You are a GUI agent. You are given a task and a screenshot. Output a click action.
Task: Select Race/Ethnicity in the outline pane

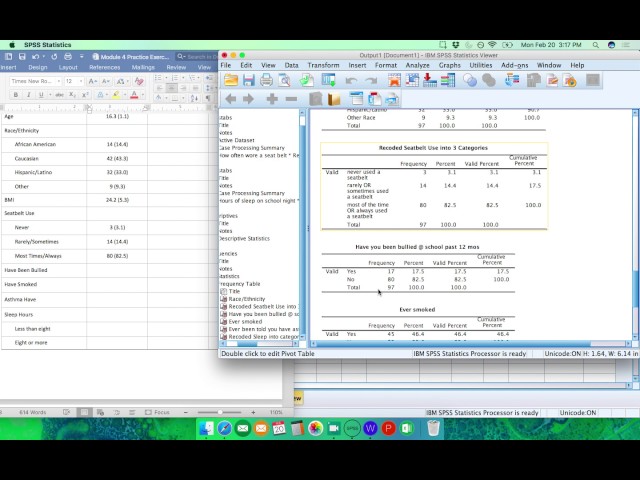click(245, 298)
